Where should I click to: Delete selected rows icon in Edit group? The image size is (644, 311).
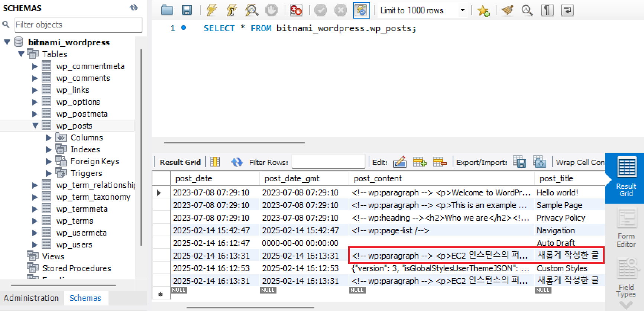[440, 162]
